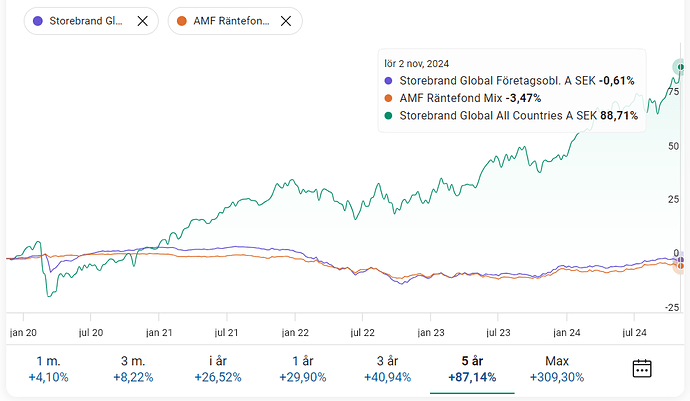This screenshot has height=401, width=690.
Task: Select the 5 år period tab
Action: pos(472,369)
